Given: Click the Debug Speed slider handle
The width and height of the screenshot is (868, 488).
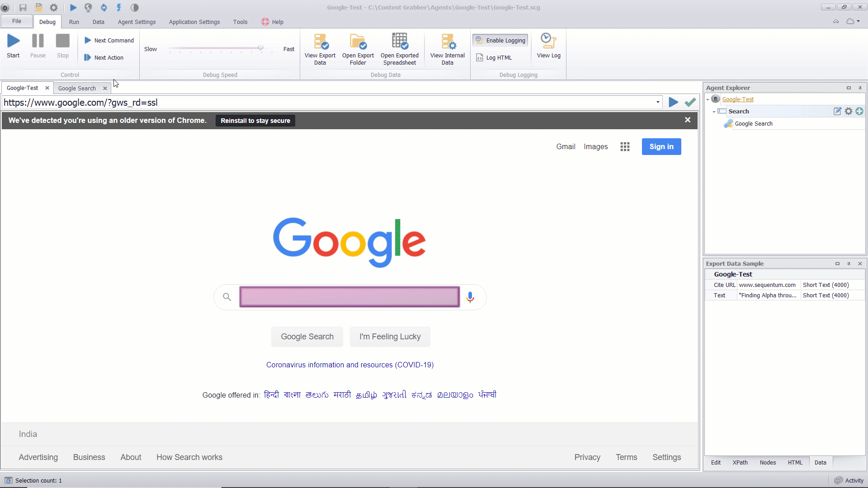Looking at the screenshot, I should coord(260,48).
